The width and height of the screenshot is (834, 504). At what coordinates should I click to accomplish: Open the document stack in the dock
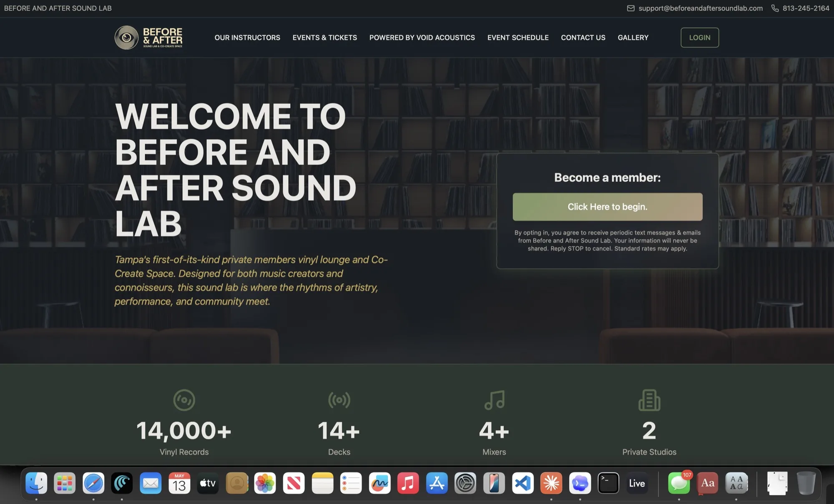[777, 483]
